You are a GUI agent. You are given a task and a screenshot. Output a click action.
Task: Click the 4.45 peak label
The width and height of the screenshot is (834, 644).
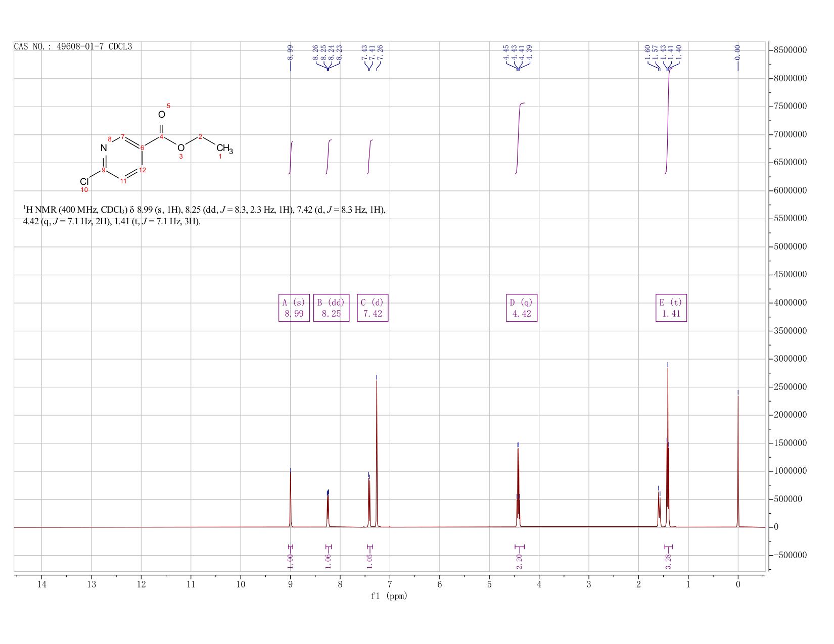(506, 52)
